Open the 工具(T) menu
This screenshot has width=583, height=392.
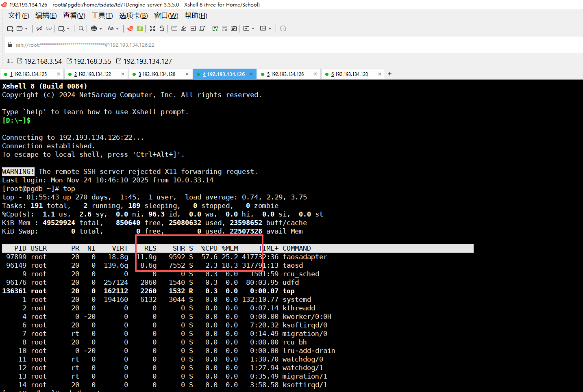point(102,15)
